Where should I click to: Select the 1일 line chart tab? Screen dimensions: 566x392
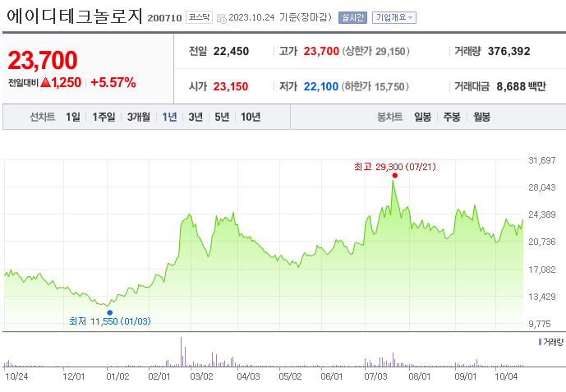point(73,117)
